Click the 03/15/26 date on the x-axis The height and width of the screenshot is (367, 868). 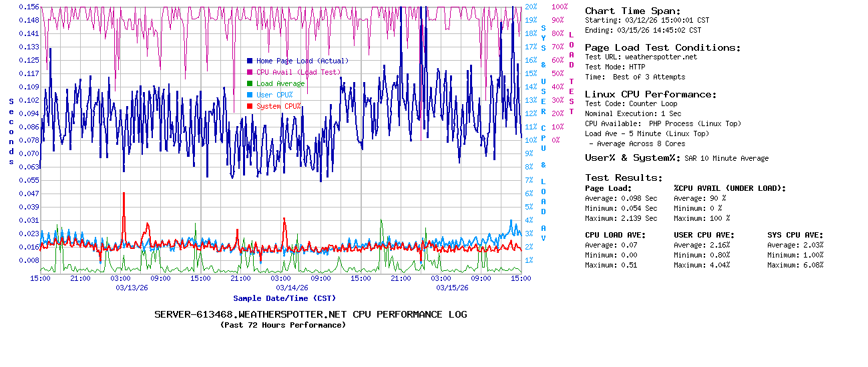pos(452,288)
